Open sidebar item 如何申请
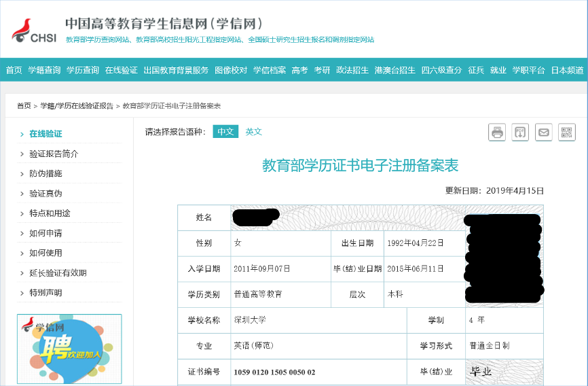588x386 pixels. tap(45, 233)
